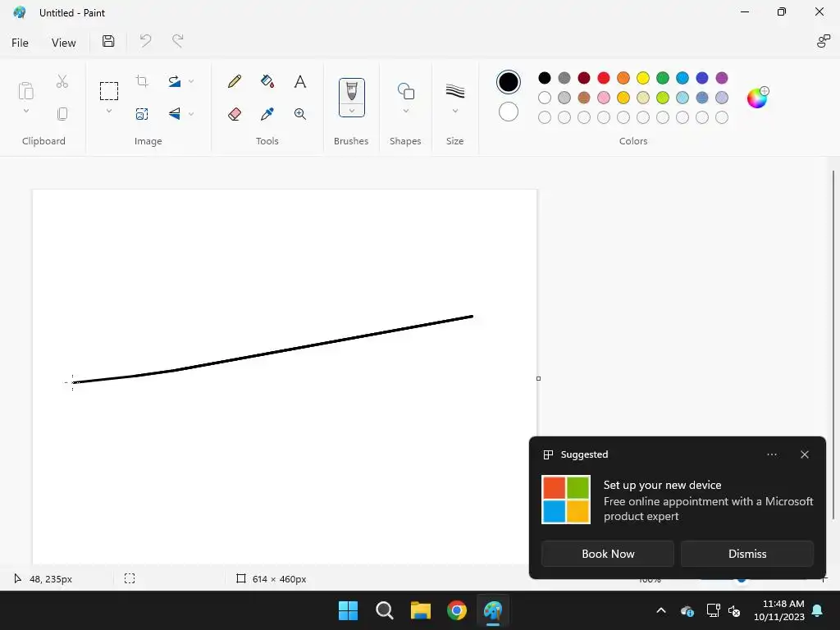Expand the Brushes dropdown chevron
Image resolution: width=840 pixels, height=630 pixels.
coord(351,111)
